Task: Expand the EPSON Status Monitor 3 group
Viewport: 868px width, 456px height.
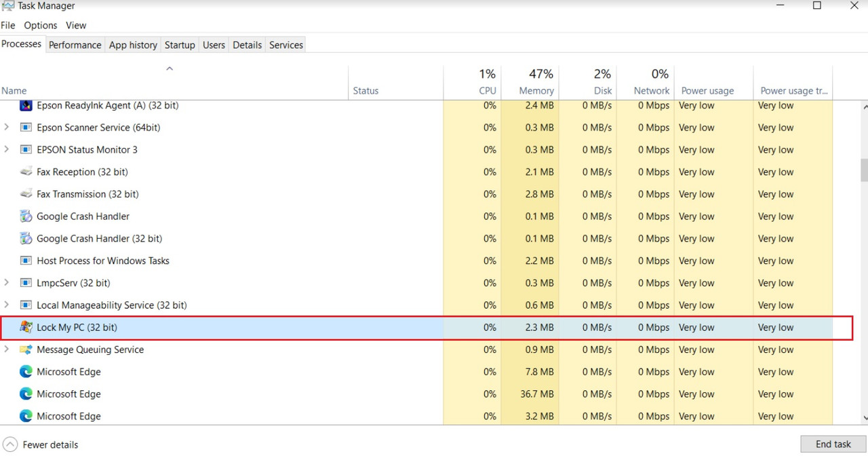Action: [x=7, y=150]
